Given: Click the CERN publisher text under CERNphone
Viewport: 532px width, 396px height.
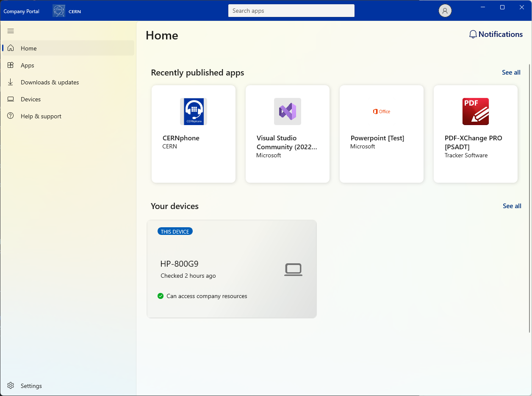Looking at the screenshot, I should coord(170,146).
